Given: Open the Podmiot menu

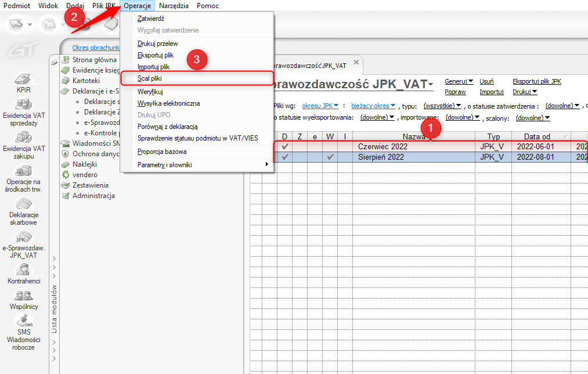Looking at the screenshot, I should point(17,6).
